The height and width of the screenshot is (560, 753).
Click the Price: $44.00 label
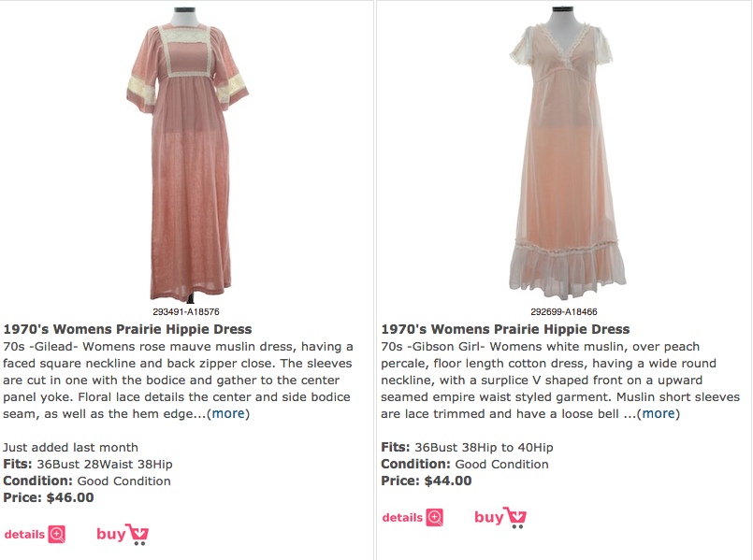tap(427, 481)
